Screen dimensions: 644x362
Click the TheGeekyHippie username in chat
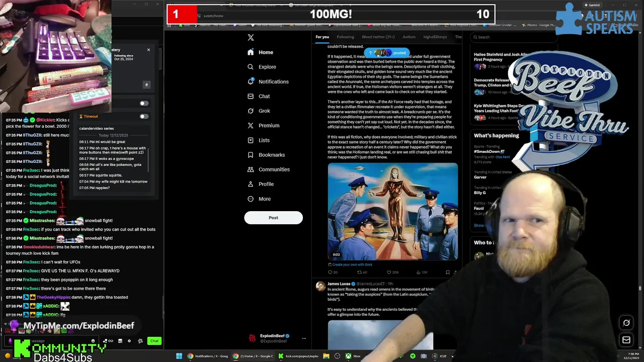coord(53,297)
